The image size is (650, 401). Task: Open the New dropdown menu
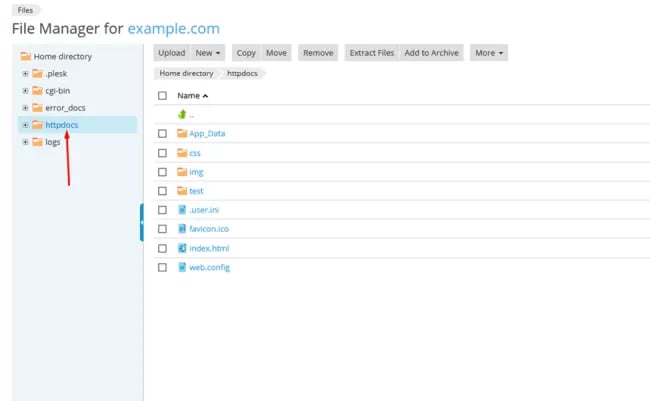(x=208, y=53)
